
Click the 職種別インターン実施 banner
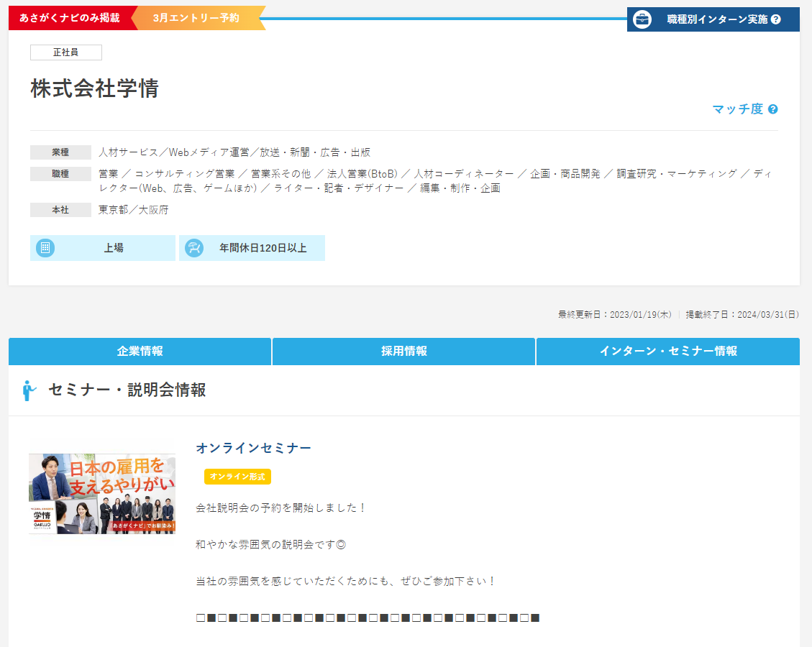point(713,19)
